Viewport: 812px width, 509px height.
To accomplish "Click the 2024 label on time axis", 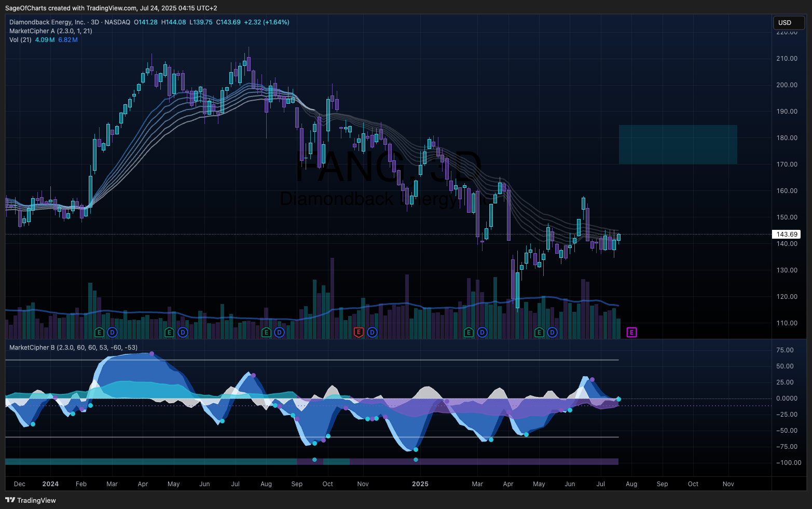I will coord(50,484).
